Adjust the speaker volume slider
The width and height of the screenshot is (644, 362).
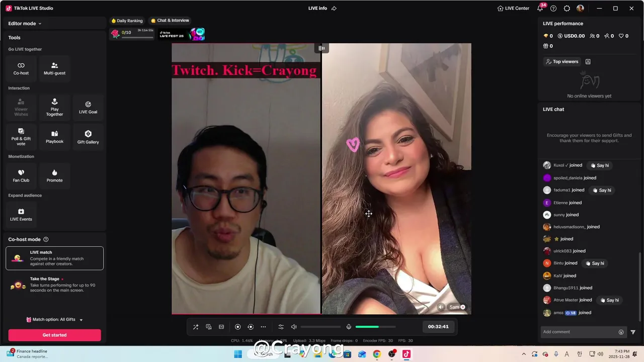point(320,327)
